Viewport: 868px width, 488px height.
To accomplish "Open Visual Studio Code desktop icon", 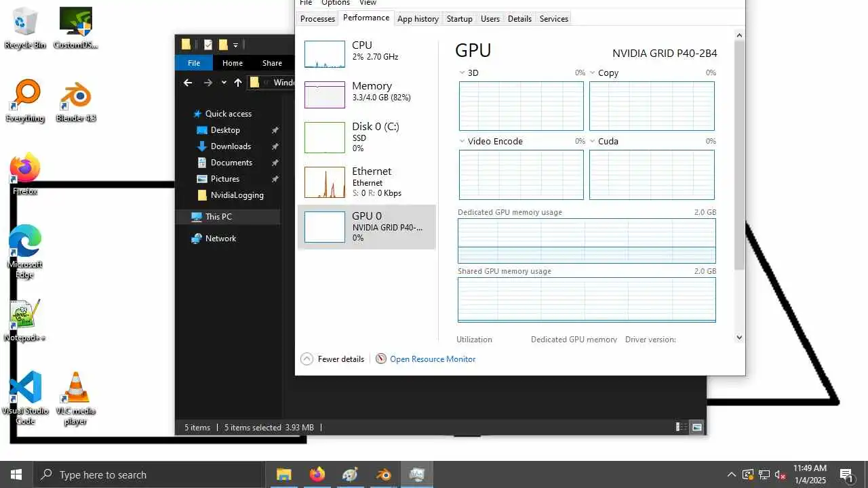I will pyautogui.click(x=25, y=399).
